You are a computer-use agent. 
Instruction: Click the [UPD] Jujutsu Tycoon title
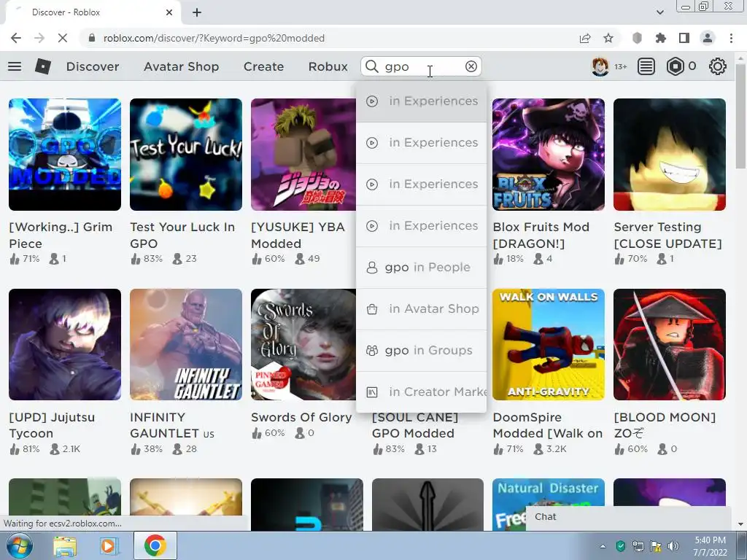click(x=52, y=425)
